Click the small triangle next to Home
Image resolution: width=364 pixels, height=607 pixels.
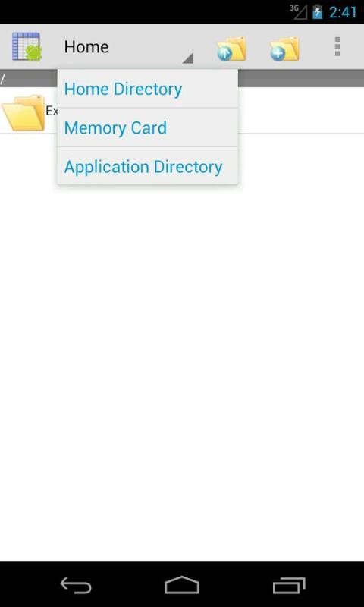pos(188,58)
